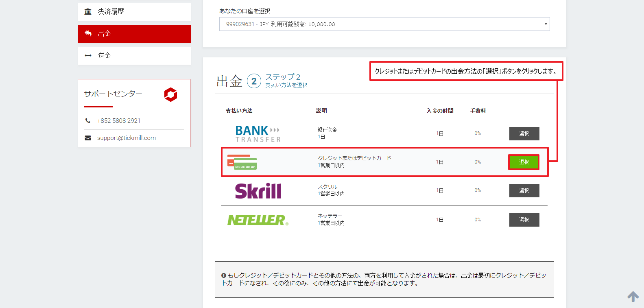
Task: Click 1日 time in credit card row
Action: pyautogui.click(x=440, y=162)
